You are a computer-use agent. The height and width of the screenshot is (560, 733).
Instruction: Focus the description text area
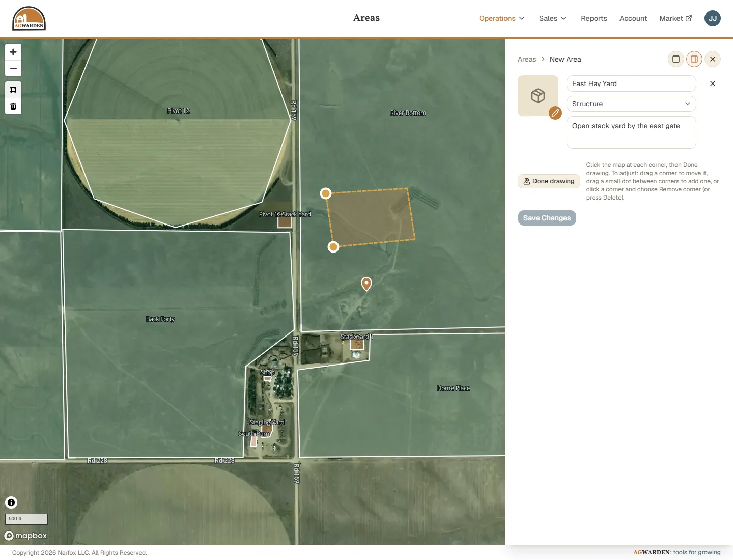tap(631, 132)
